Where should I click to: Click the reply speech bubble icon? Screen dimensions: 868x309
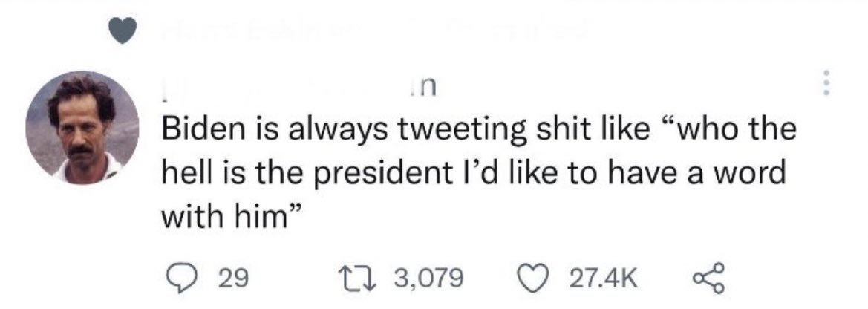[177, 279]
